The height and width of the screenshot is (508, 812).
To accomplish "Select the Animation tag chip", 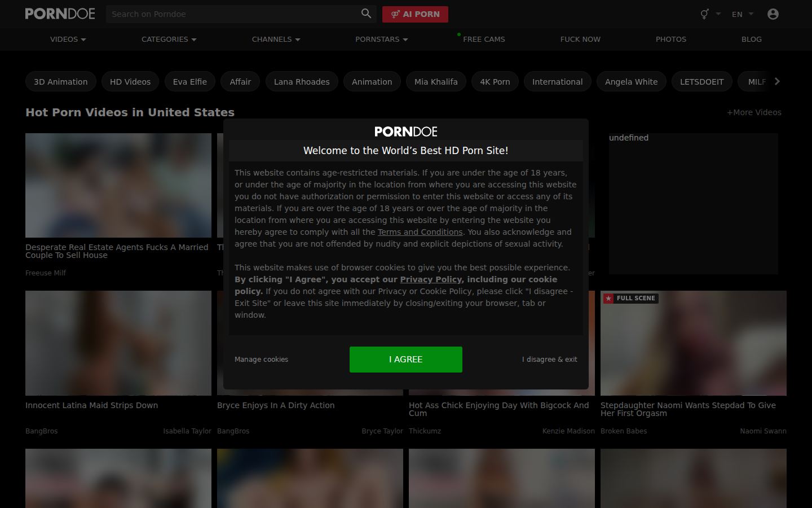I will click(372, 81).
